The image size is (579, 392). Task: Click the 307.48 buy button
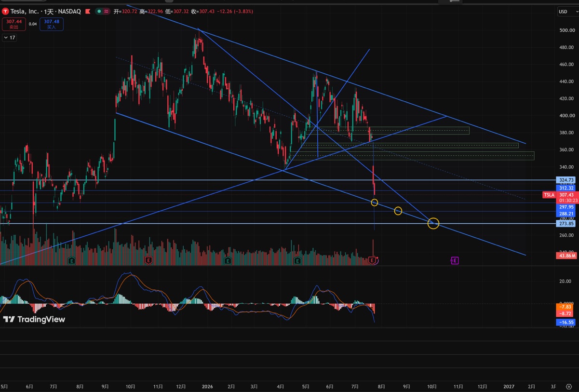coord(51,24)
